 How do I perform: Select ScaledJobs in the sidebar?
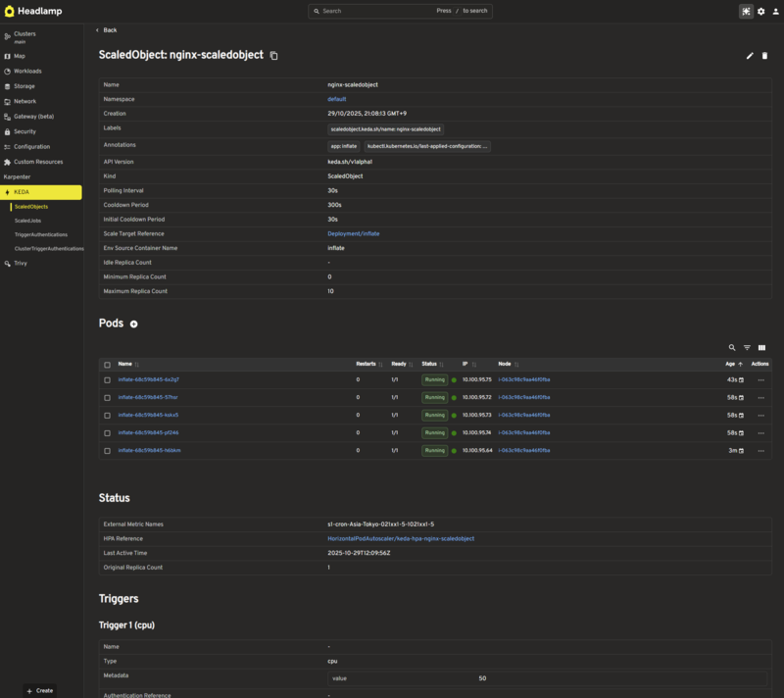27,221
